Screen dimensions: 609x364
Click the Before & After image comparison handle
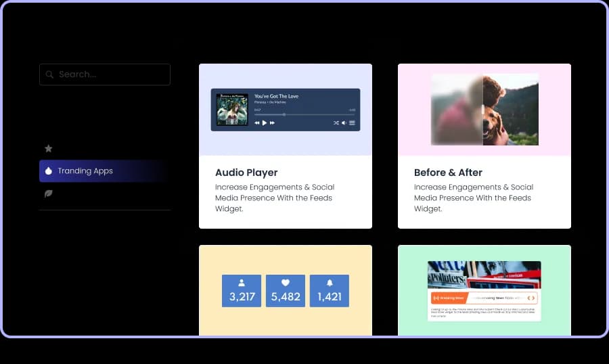click(482, 110)
